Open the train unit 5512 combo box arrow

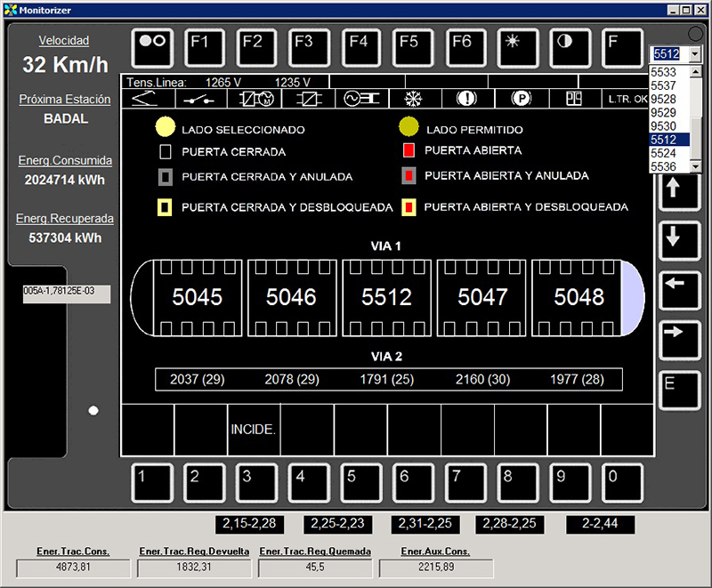click(696, 54)
